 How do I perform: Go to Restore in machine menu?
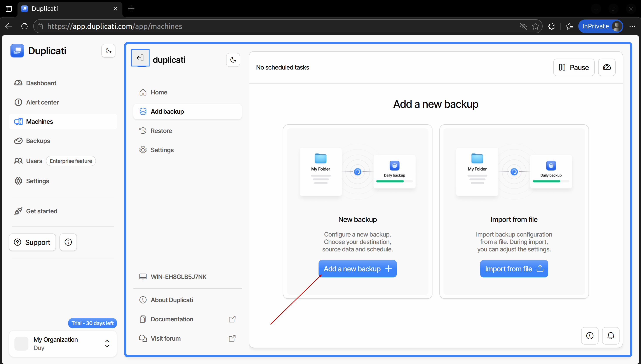pos(161,131)
